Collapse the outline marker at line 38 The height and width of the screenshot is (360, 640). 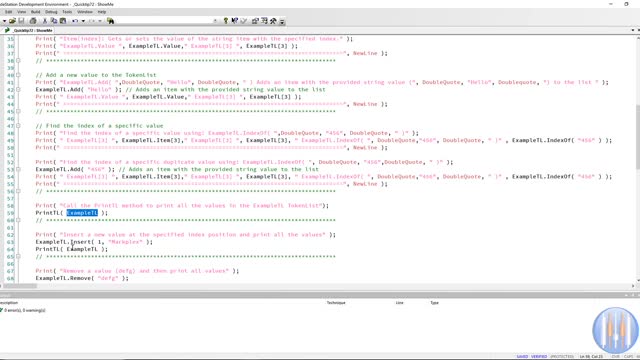[x=18, y=60]
